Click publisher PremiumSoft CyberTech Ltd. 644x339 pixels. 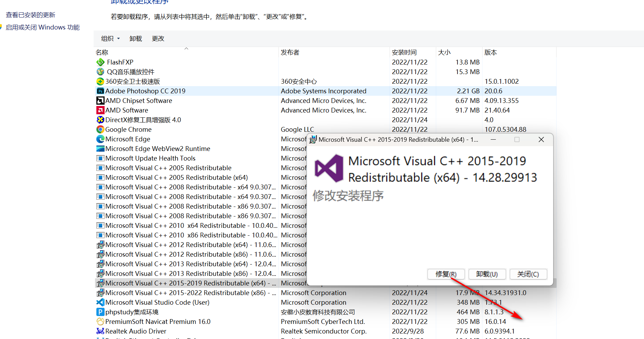click(323, 322)
